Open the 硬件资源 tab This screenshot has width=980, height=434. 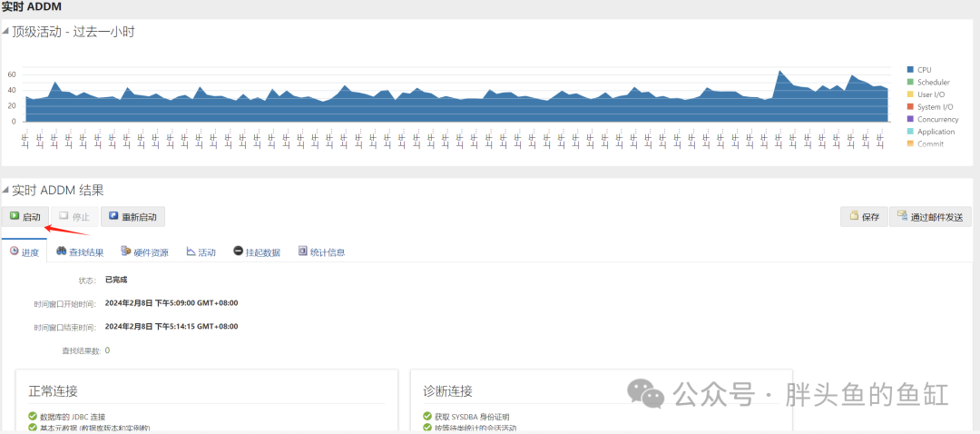click(x=144, y=252)
